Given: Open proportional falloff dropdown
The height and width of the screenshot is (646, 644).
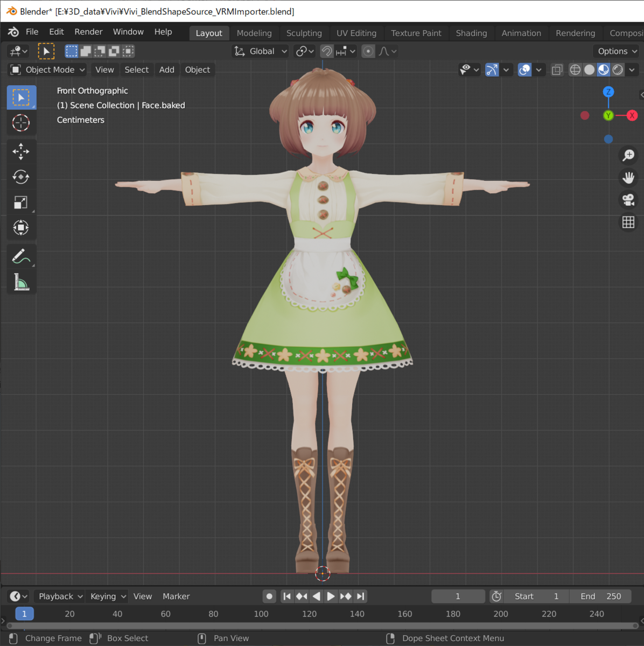Looking at the screenshot, I should click(388, 51).
